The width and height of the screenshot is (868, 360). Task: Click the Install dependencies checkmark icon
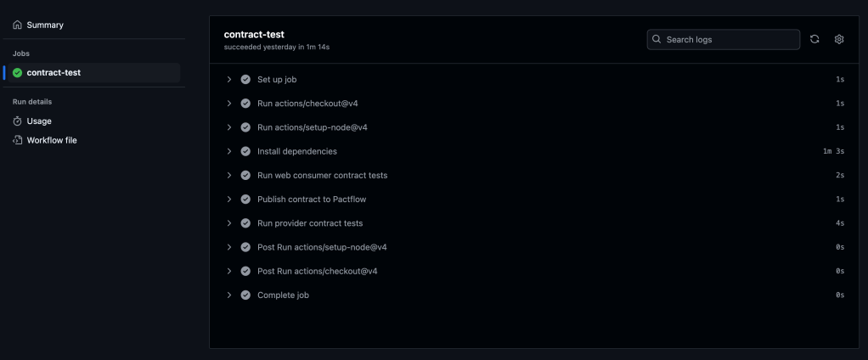(245, 151)
